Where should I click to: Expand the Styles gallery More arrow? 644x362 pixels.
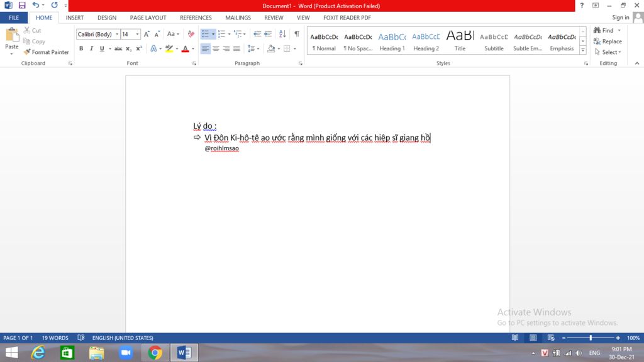point(583,50)
